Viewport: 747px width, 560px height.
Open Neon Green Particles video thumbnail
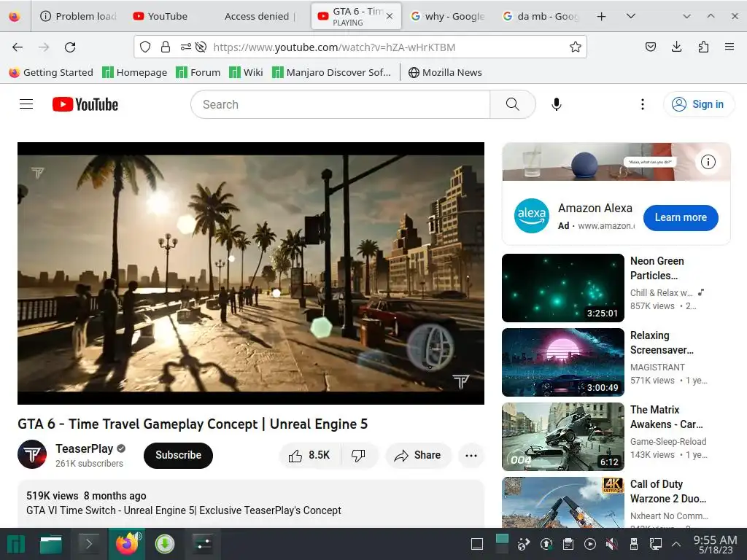562,288
